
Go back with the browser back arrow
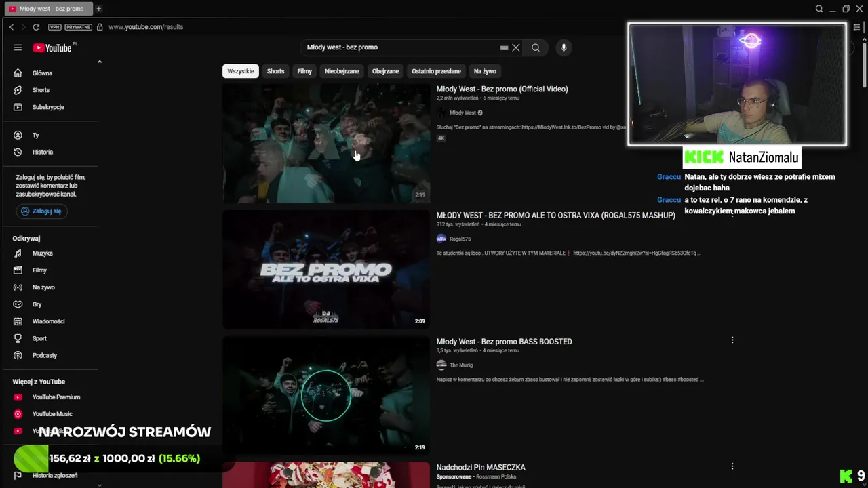(11, 27)
